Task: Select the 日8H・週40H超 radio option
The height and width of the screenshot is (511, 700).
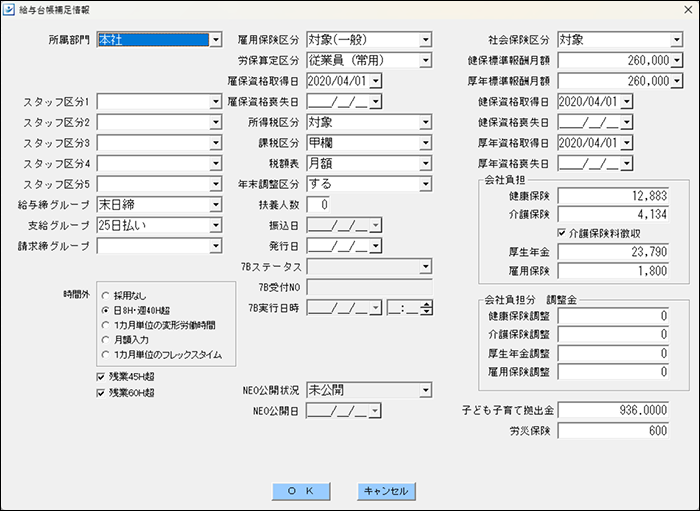Action: click(105, 310)
